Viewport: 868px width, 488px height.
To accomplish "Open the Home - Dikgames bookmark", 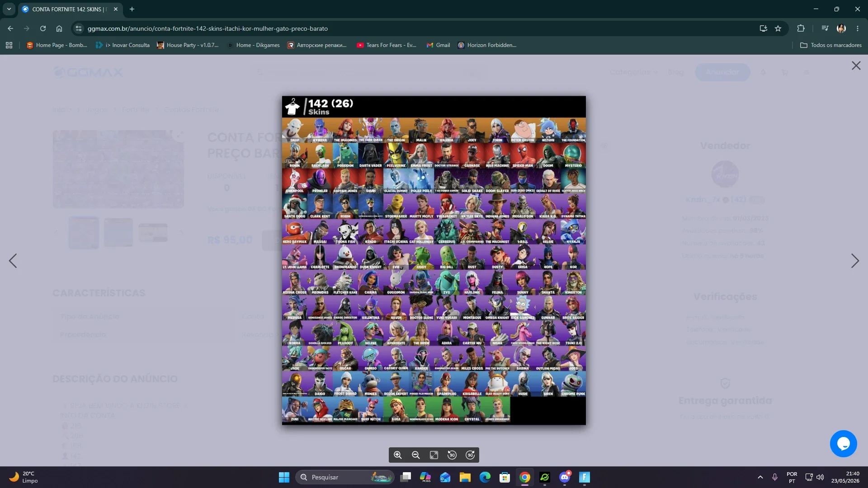I will pos(253,45).
